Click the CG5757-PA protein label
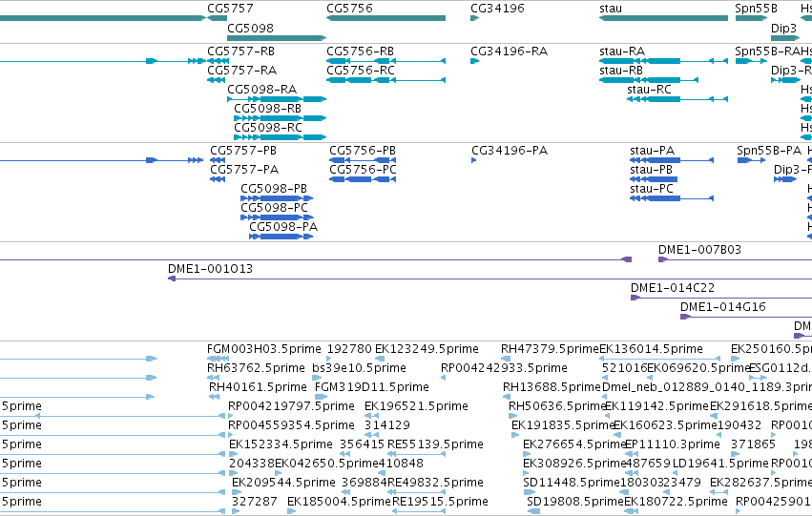This screenshot has width=812, height=516. point(244,170)
